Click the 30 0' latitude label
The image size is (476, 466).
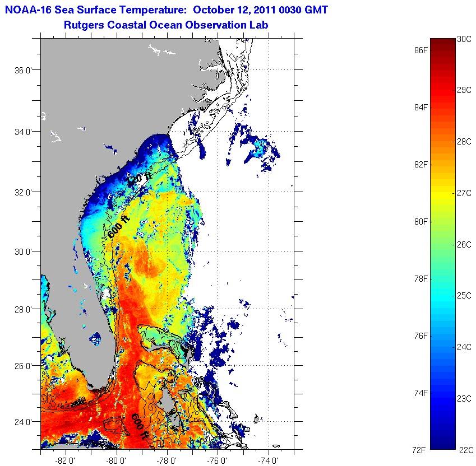coord(23,252)
